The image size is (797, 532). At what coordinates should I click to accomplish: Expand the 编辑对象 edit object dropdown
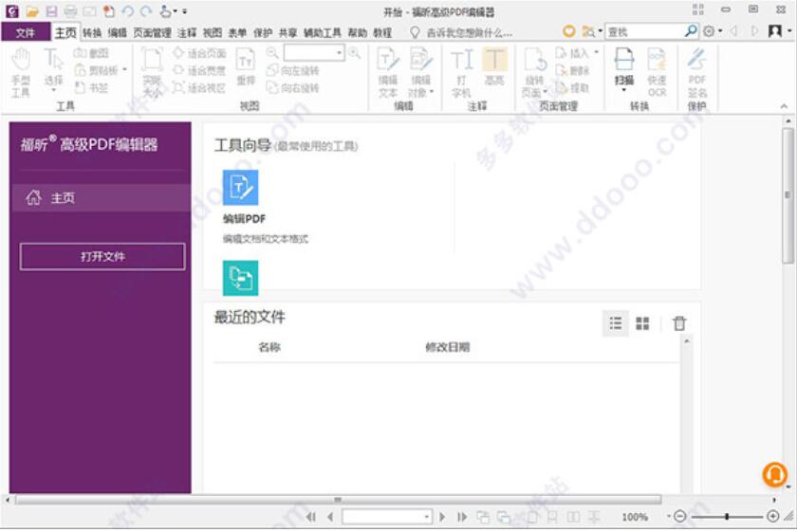(432, 92)
